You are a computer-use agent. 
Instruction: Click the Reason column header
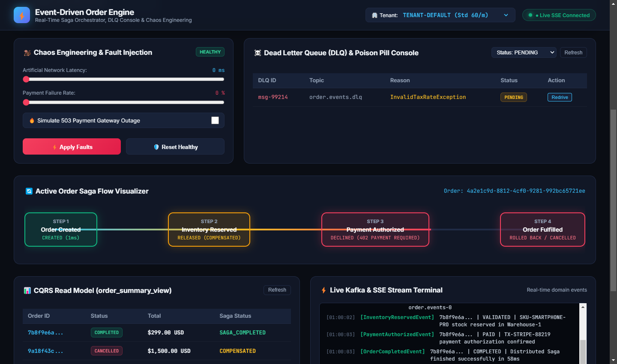(x=400, y=81)
